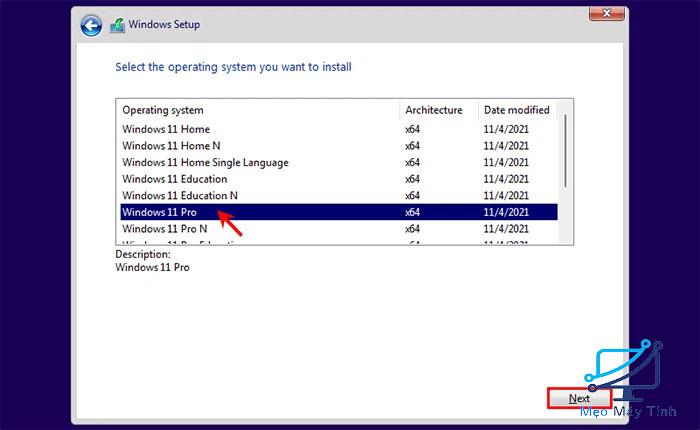The height and width of the screenshot is (430, 700).
Task: Close the Windows Setup dialog
Action: [606, 14]
